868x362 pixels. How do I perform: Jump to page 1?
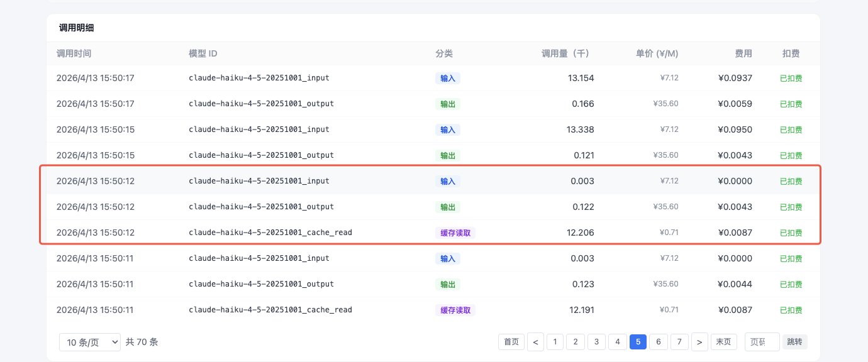point(555,342)
